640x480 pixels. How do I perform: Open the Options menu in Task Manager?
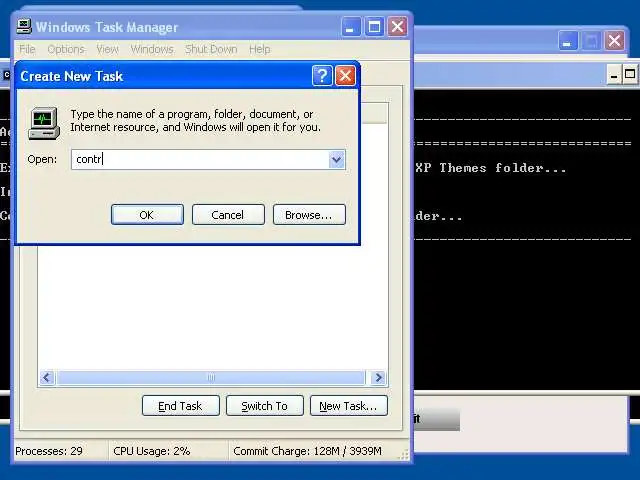tap(66, 49)
